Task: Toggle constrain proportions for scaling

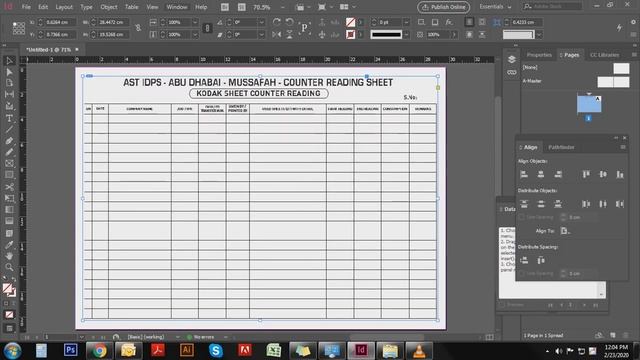Action: click(207, 28)
